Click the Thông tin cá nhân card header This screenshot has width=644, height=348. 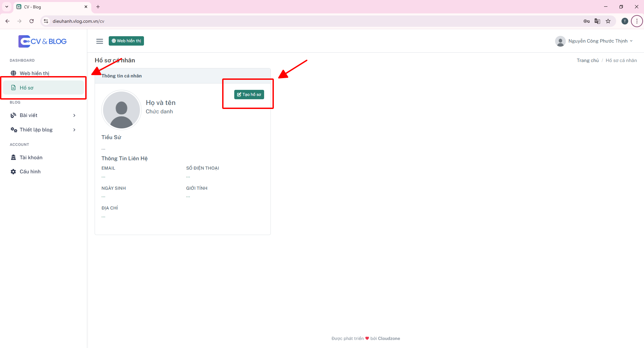(x=183, y=76)
